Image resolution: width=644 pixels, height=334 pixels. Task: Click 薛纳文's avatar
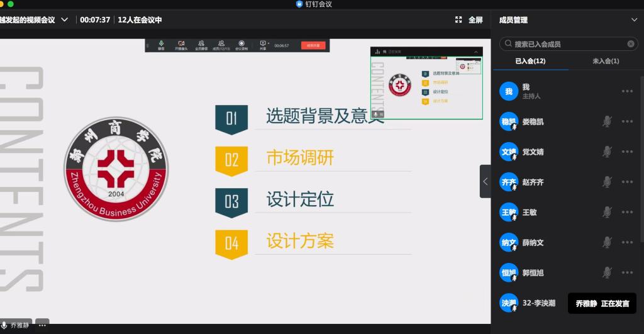tap(508, 242)
